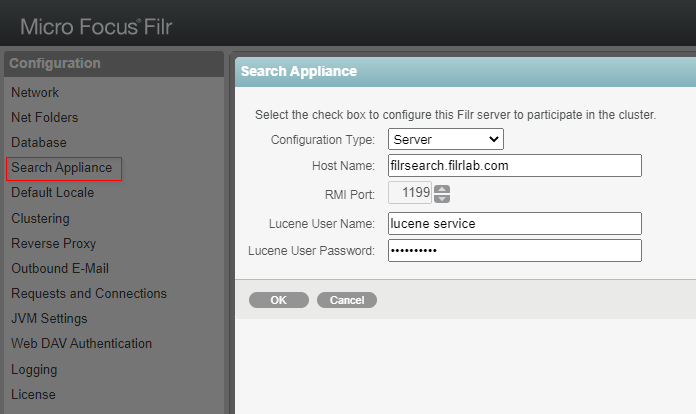The height and width of the screenshot is (414, 696).
Task: Click the Lucene User Name field
Action: 514,223
